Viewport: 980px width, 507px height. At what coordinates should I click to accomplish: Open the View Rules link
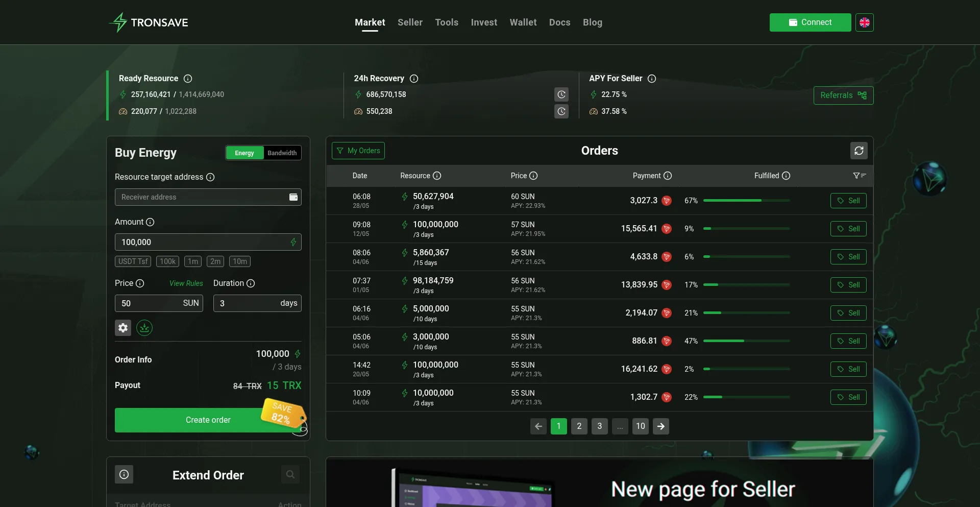[185, 283]
